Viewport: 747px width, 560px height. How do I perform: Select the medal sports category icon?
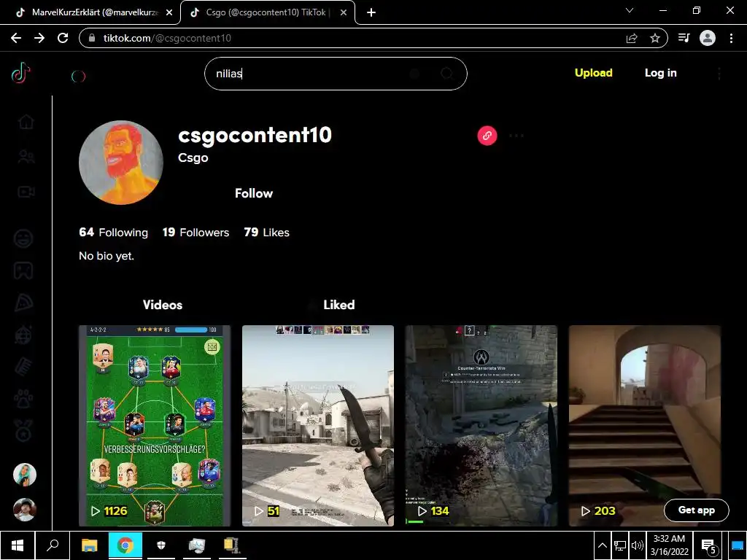(x=23, y=432)
